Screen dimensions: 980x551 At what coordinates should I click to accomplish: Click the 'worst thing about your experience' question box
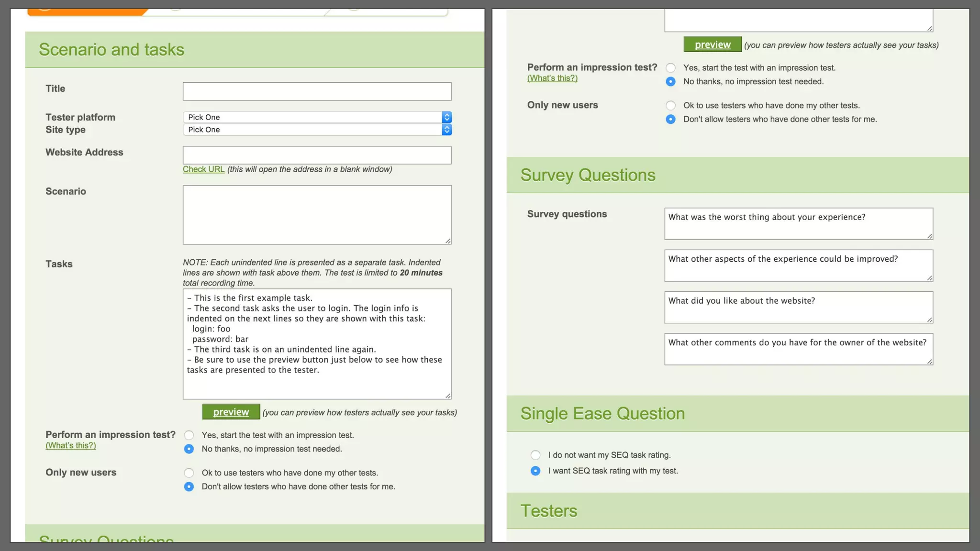click(x=798, y=223)
